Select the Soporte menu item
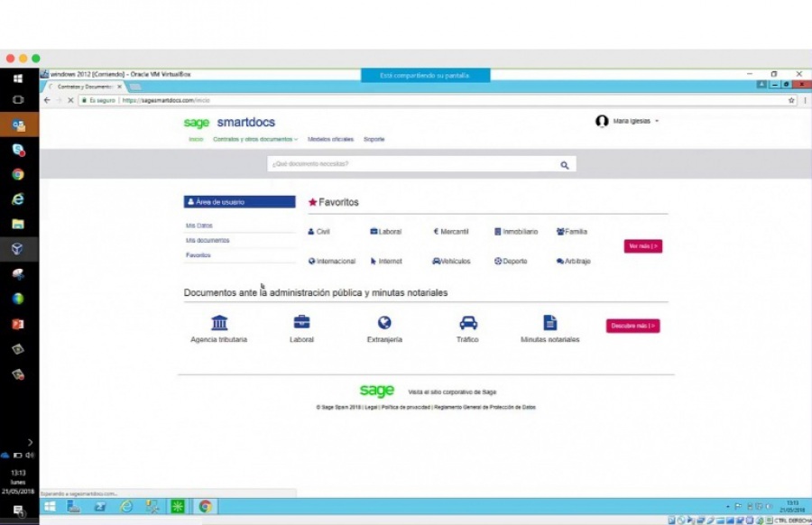Screen dimensions: 812x525 pyautogui.click(x=373, y=140)
